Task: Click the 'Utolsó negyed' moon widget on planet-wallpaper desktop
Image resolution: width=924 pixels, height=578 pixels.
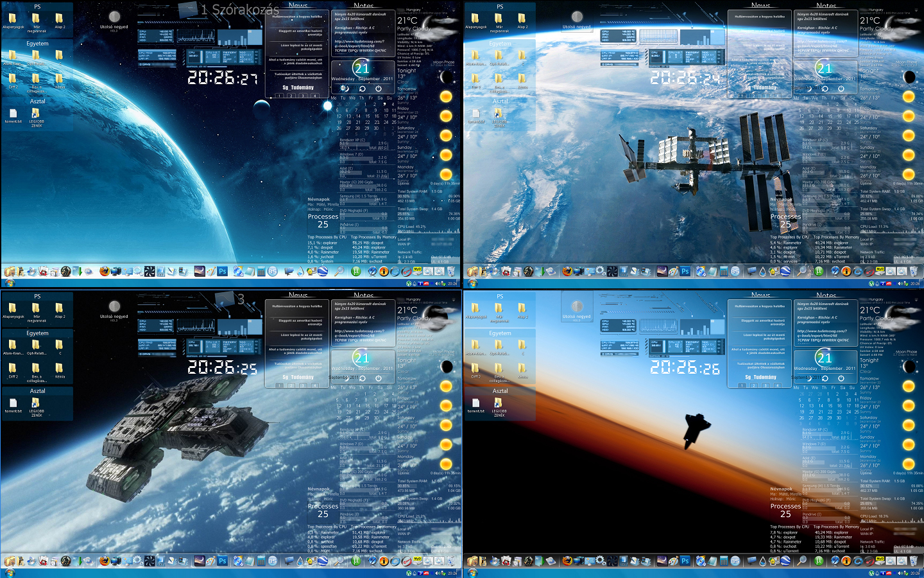Action: coord(114,21)
